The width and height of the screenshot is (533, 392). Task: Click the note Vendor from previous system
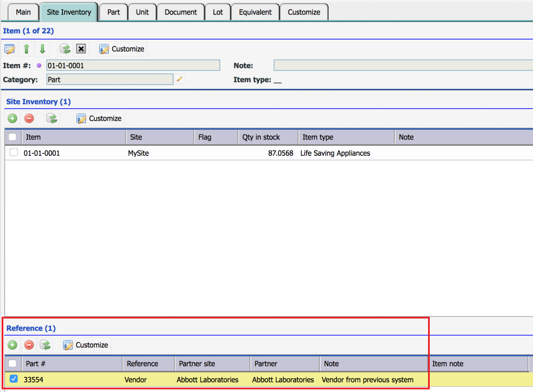(x=368, y=380)
